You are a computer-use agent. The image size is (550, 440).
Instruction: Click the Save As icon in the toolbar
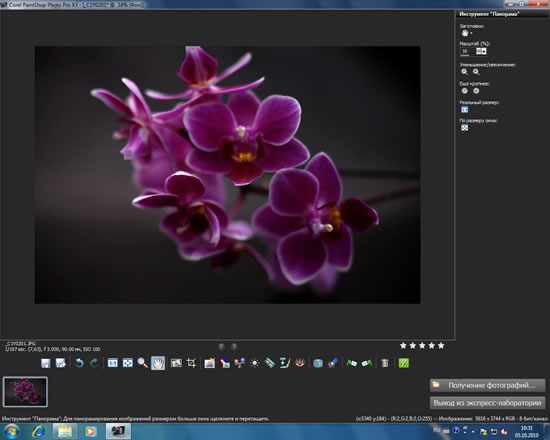(x=61, y=363)
